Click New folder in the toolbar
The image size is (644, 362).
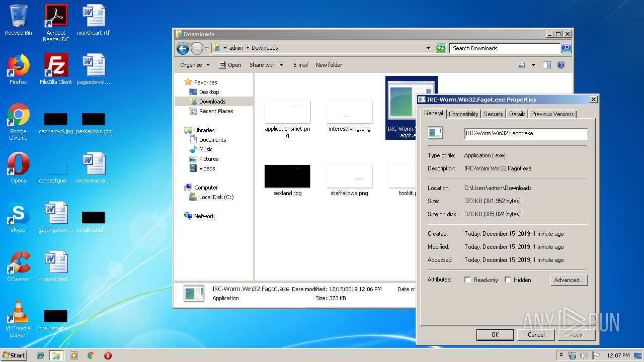pos(329,65)
